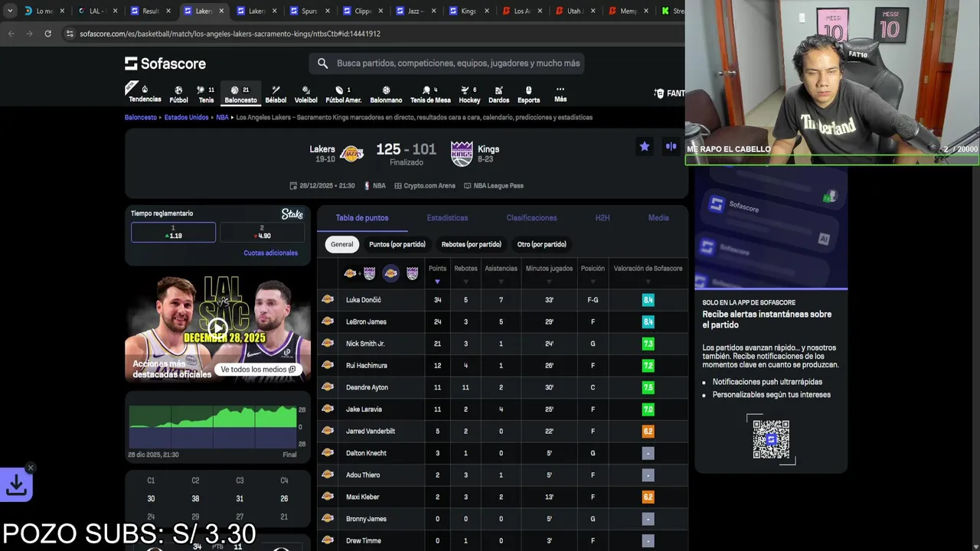Select odds option 1 at 1.19

click(173, 232)
